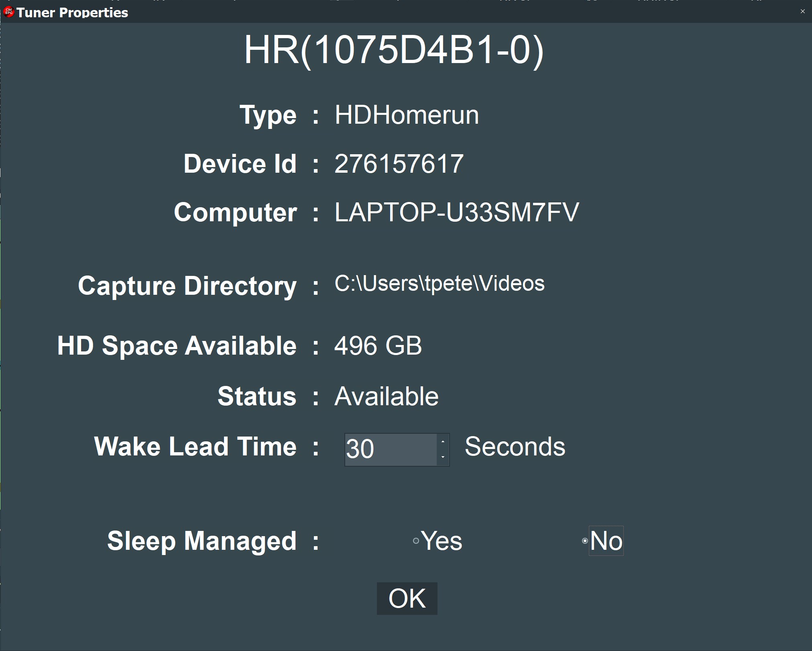
Task: Click the capture directory path C:\Users\tpete\Videos
Action: (x=440, y=284)
